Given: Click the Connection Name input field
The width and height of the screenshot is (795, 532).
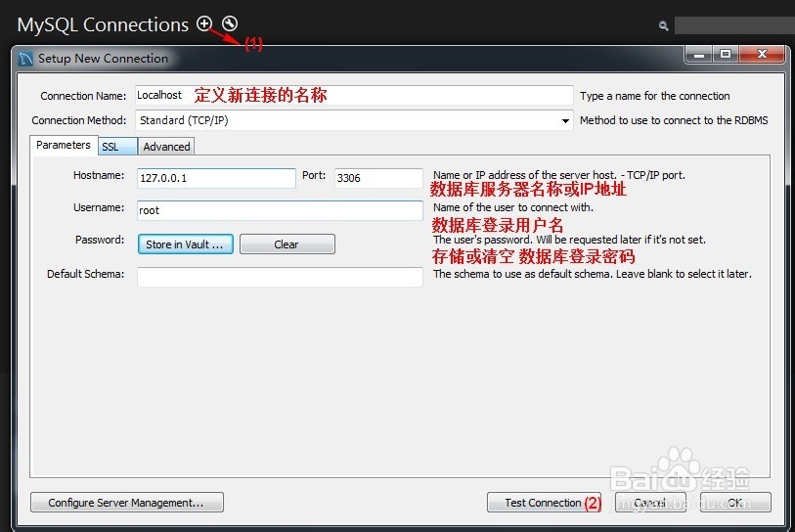Looking at the screenshot, I should [354, 95].
